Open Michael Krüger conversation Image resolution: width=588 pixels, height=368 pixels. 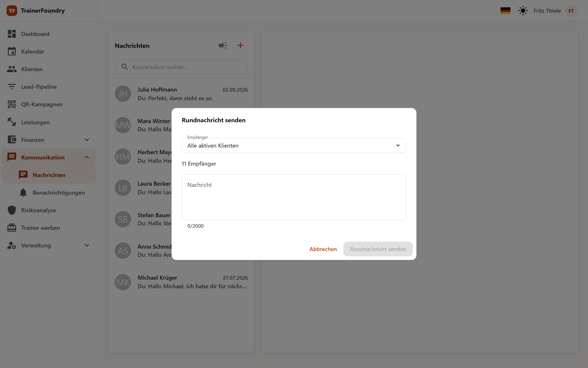point(181,282)
